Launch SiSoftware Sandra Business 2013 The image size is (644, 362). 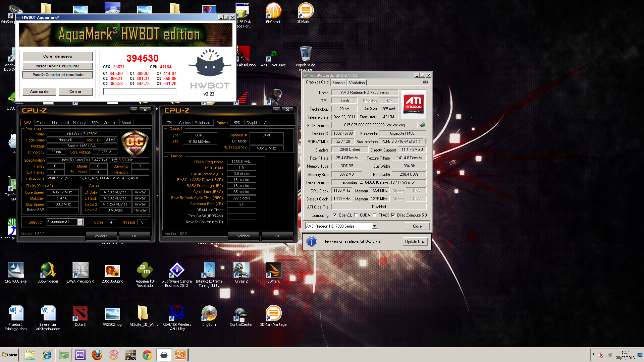[x=177, y=275]
